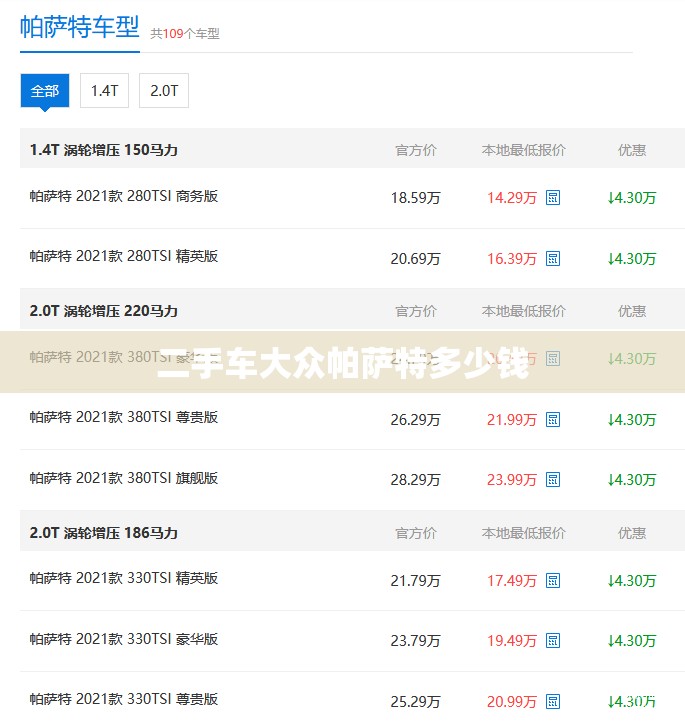Image resolution: width=685 pixels, height=725 pixels.
Task: Open 帕萨特 2021款 330TSI 精英版 link
Action: [124, 578]
